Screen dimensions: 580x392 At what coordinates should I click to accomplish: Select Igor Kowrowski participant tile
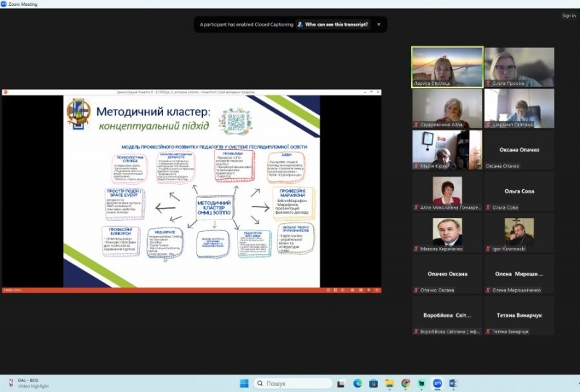point(519,233)
